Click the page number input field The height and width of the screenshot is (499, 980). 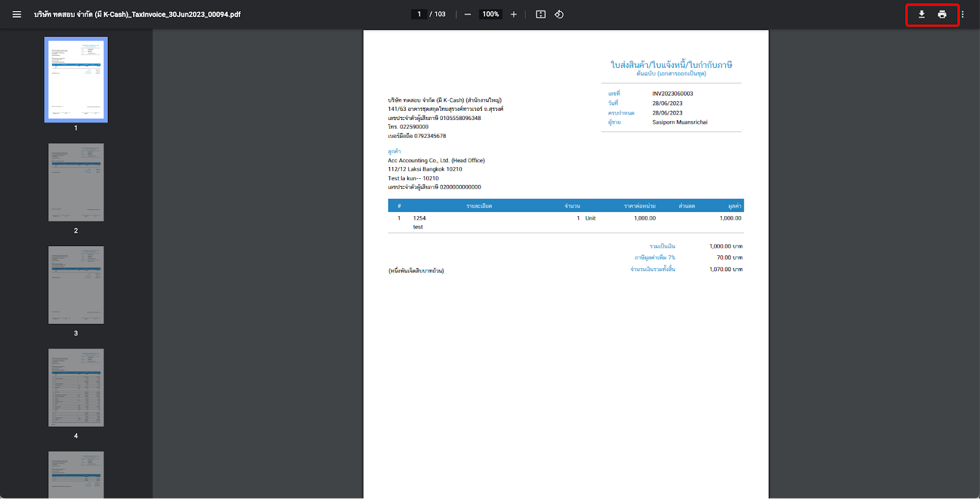[419, 14]
